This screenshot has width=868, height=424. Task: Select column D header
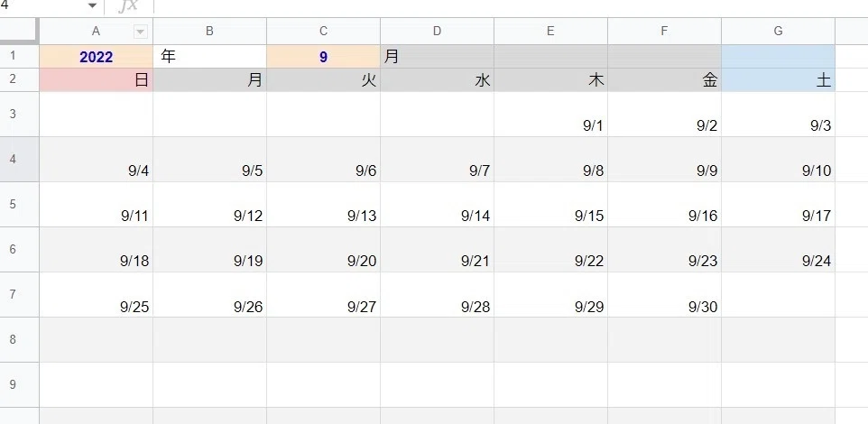(438, 32)
